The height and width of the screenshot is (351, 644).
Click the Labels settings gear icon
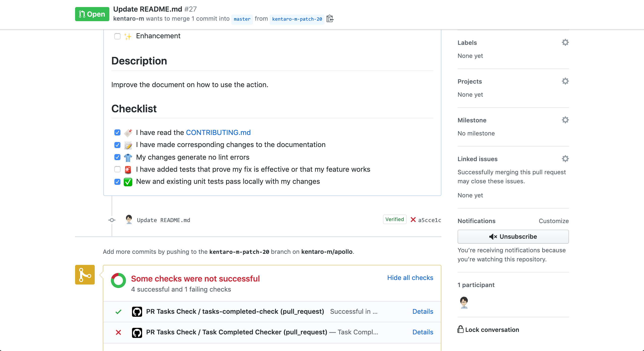coord(565,42)
